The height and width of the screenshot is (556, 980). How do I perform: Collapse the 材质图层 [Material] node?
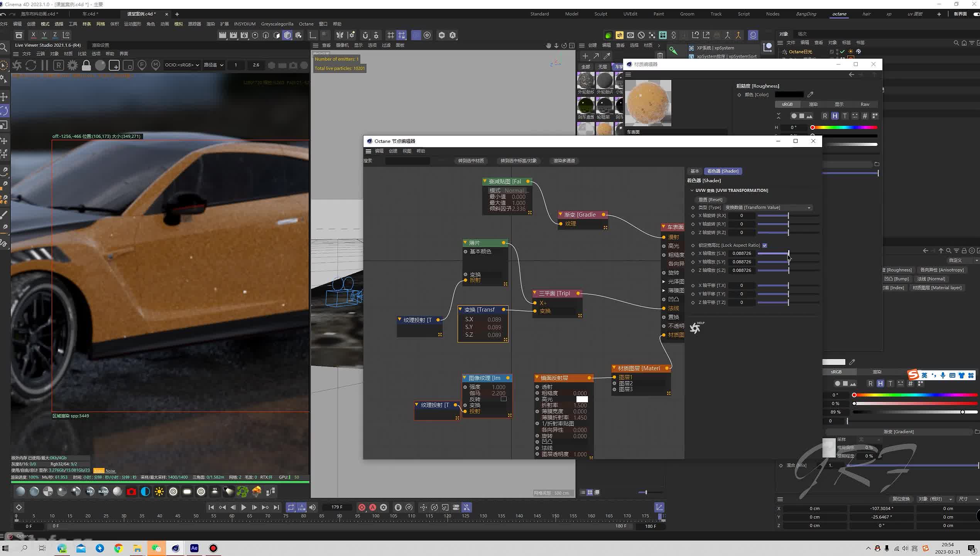pyautogui.click(x=614, y=368)
